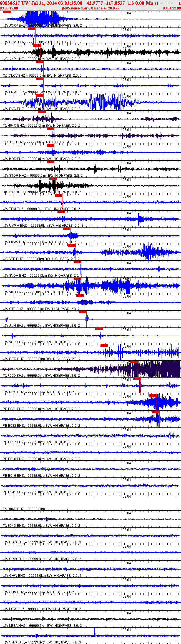
Task: Click the red pick flag on UW.RER trace
Action: tap(104, 345)
